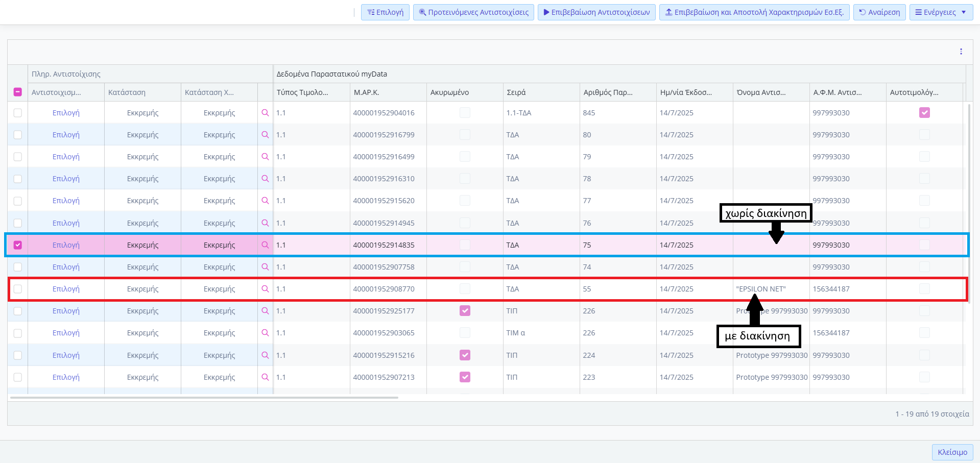This screenshot has width=980, height=463.
Task: Toggle Ακυρωμένο checkbox in row number 224
Action: pyautogui.click(x=465, y=355)
